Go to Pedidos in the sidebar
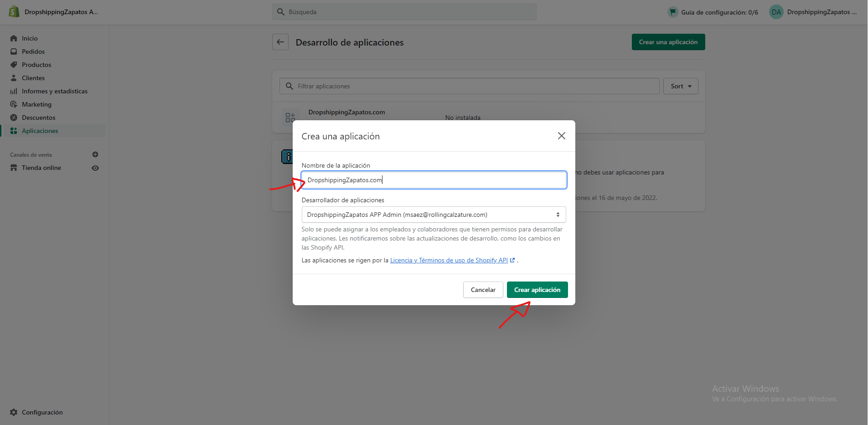 [x=33, y=51]
